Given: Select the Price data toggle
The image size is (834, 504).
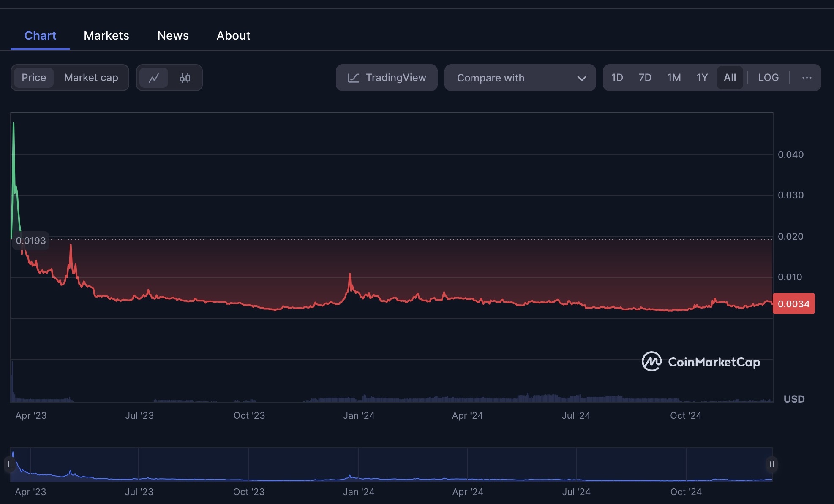Looking at the screenshot, I should point(34,78).
